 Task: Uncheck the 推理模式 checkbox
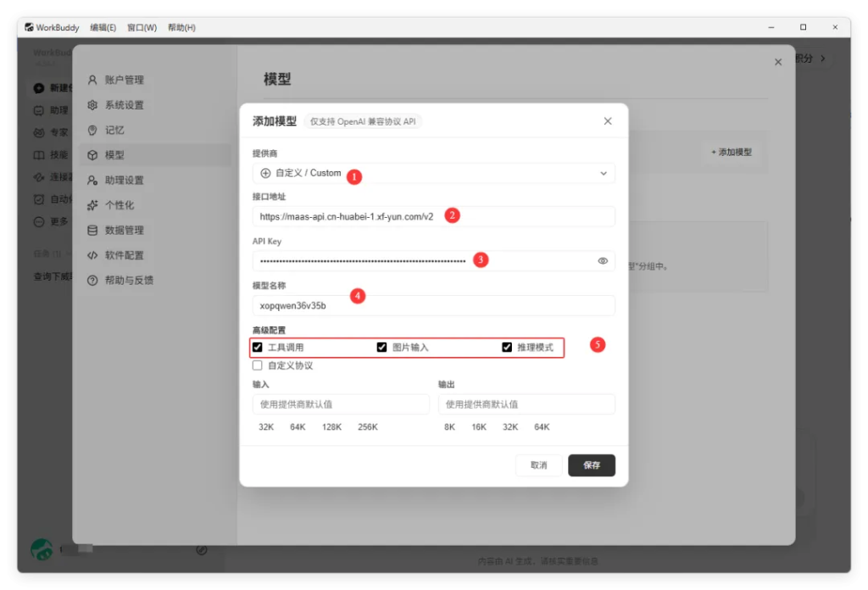pyautogui.click(x=507, y=347)
